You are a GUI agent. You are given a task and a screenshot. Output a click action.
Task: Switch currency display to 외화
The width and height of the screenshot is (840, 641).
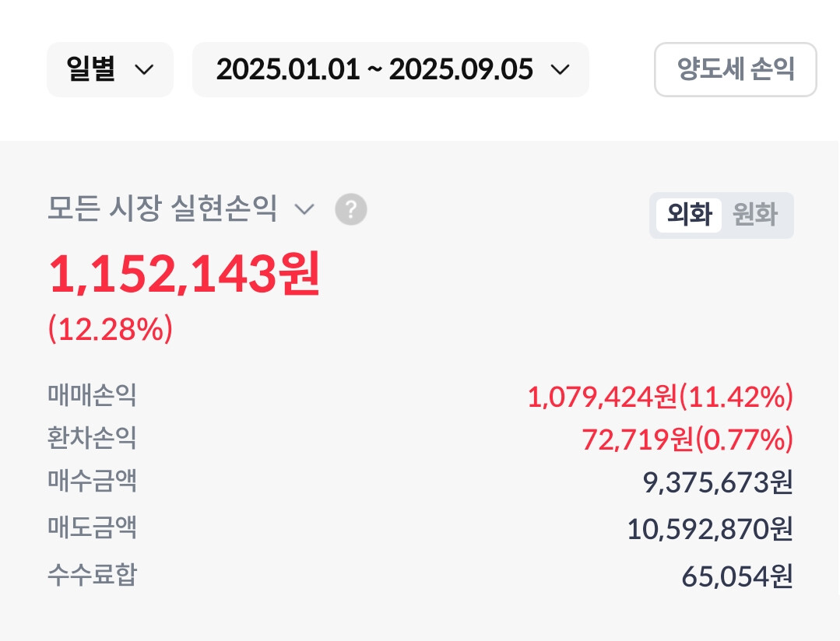tap(689, 215)
